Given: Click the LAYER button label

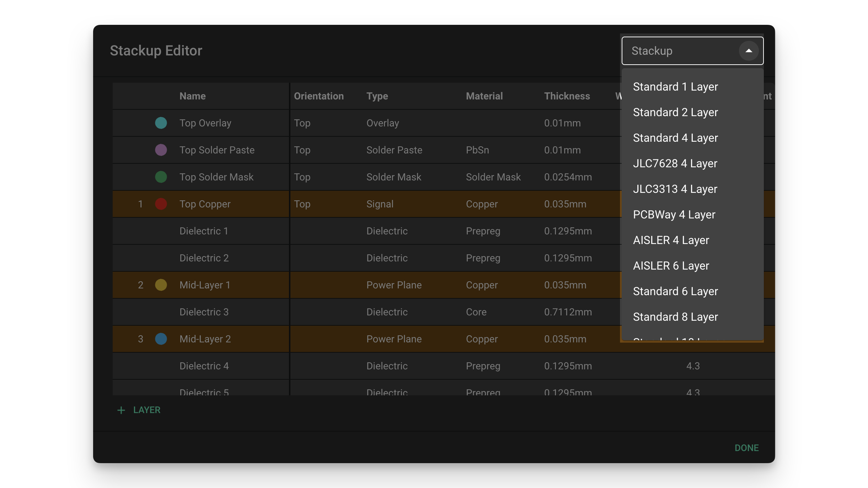Looking at the screenshot, I should click(x=147, y=410).
